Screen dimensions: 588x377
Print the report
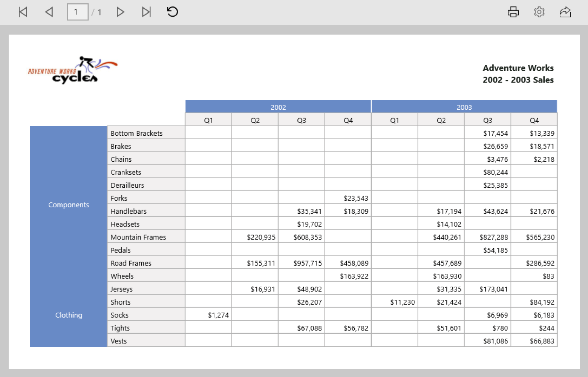[x=513, y=12]
